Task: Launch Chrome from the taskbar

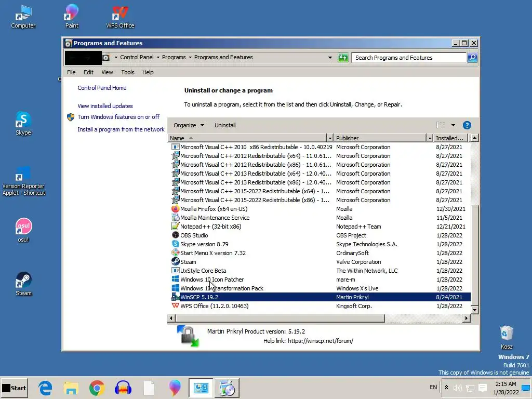Action: point(97,388)
